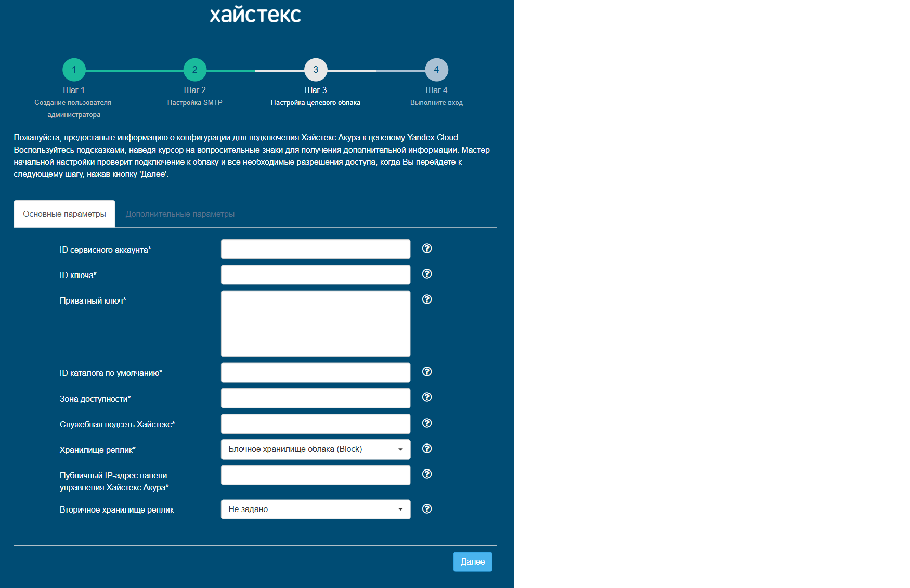Screen dimensions: 910x588
Task: Click help icon for Публичный IP-адрес панели
Action: (x=427, y=474)
